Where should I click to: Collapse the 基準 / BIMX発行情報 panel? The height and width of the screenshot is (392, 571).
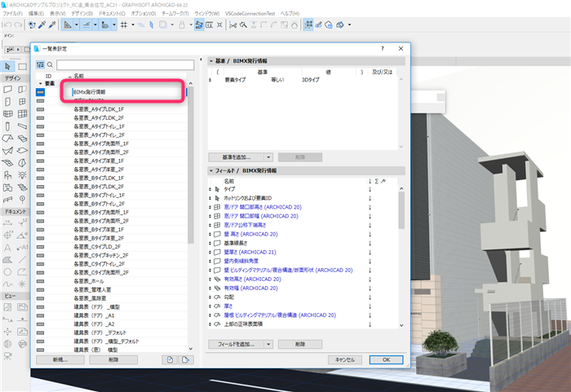click(x=211, y=61)
